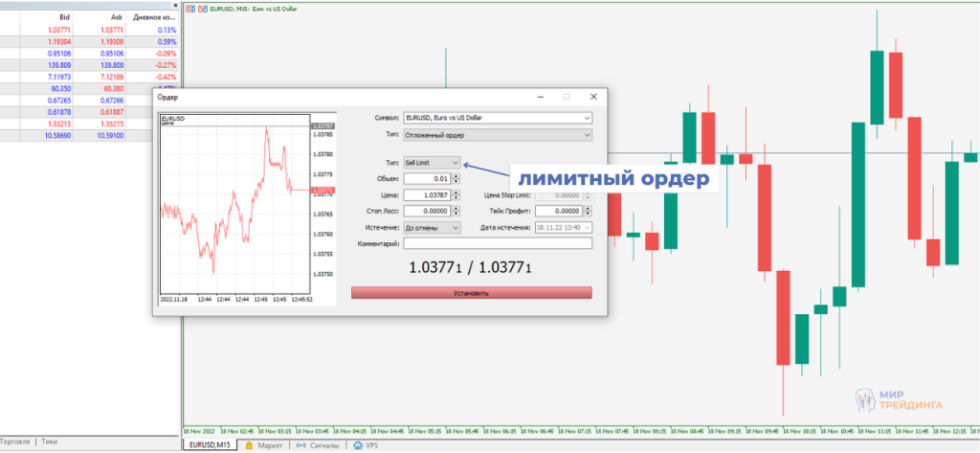Click the Тейк Профит input field

click(558, 211)
